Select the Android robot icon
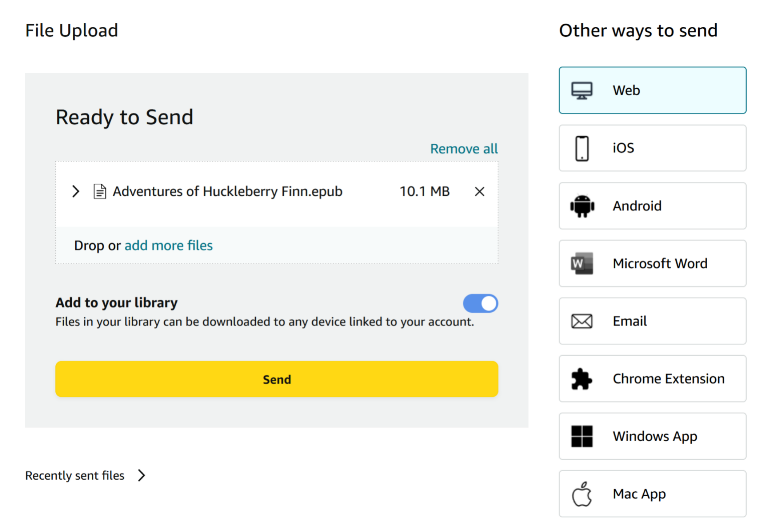This screenshot has height=532, width=775. (x=582, y=206)
